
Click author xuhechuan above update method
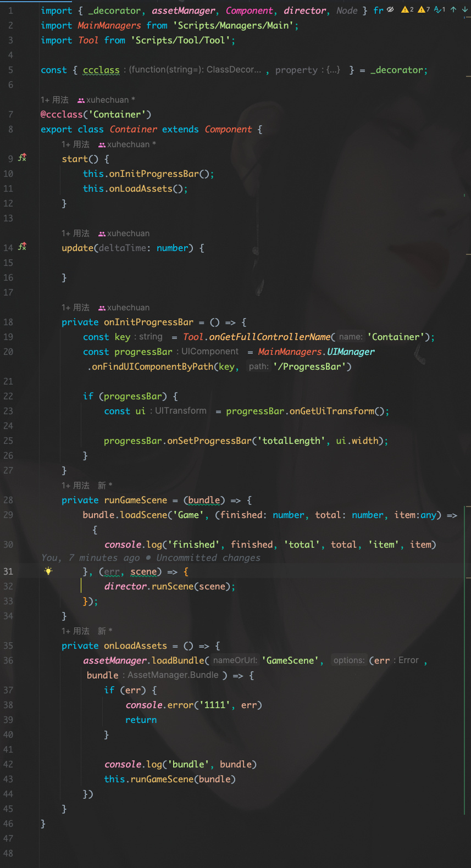click(x=124, y=233)
